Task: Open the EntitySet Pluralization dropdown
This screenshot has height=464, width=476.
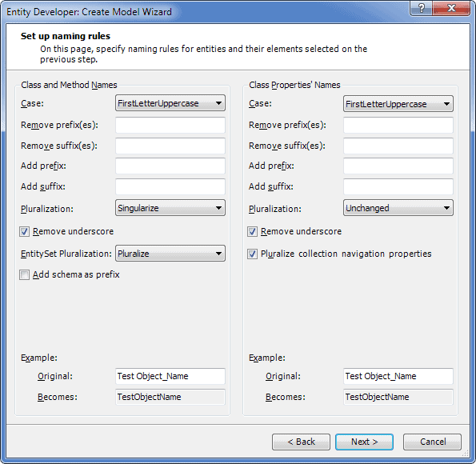Action: 170,254
